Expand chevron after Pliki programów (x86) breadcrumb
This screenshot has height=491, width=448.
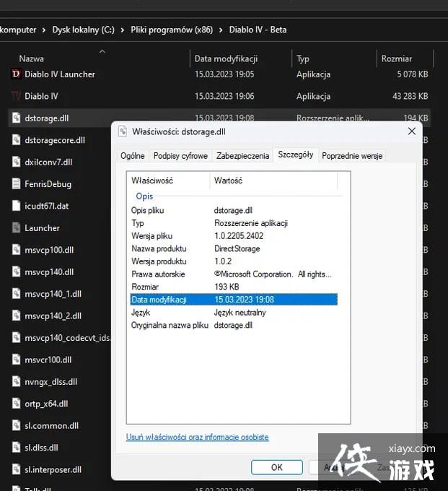coord(221,30)
